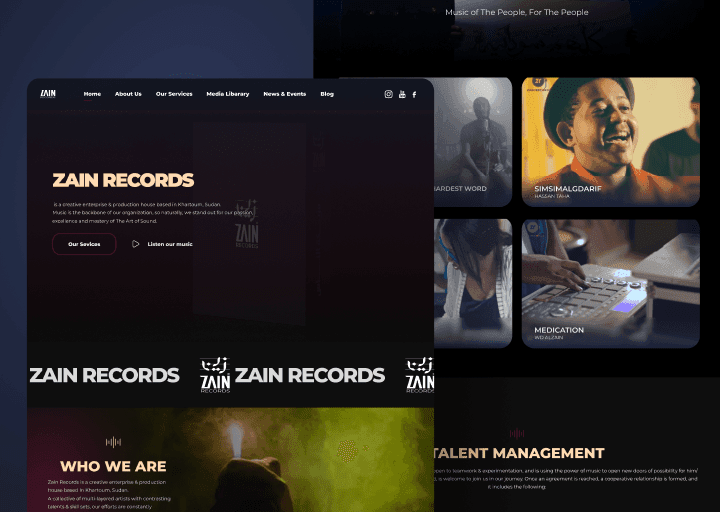Click the play icon beside Listen our music
Viewport: 720px width, 512px height.
[135, 244]
